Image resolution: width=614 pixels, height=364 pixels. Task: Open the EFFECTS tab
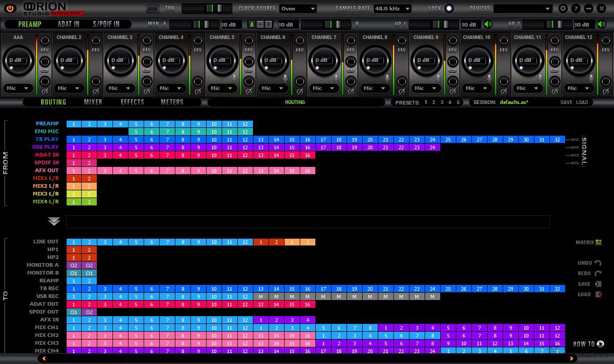(x=132, y=102)
